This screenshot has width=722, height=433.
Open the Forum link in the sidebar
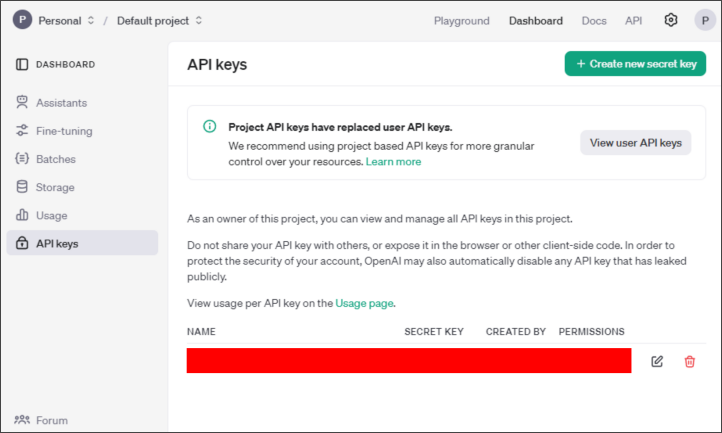(52, 420)
